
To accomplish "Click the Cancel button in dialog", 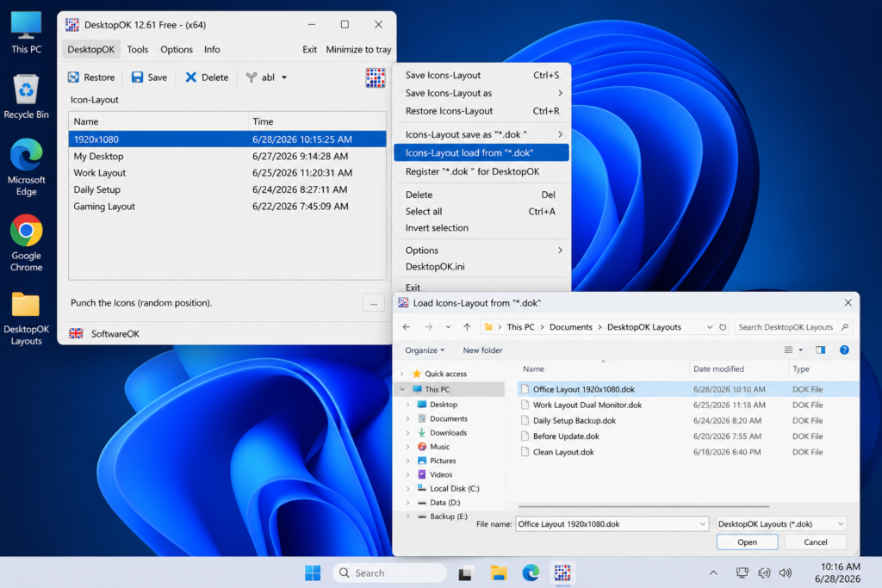I will tap(815, 542).
